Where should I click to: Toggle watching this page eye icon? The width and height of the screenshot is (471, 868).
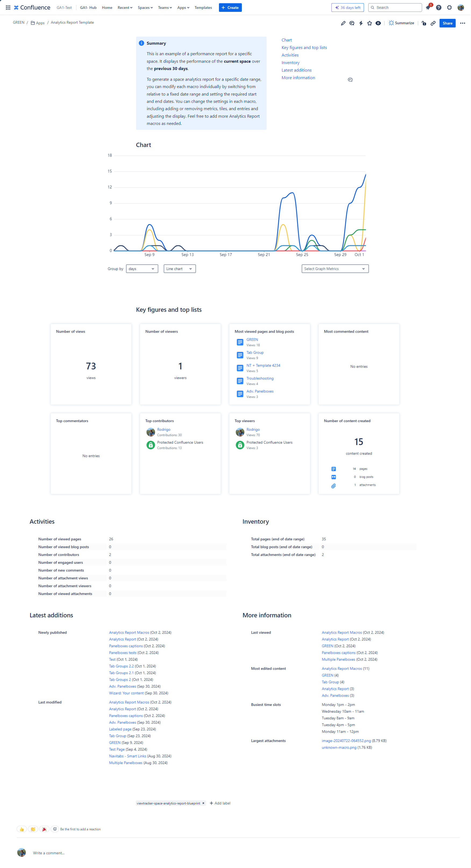[x=378, y=23]
